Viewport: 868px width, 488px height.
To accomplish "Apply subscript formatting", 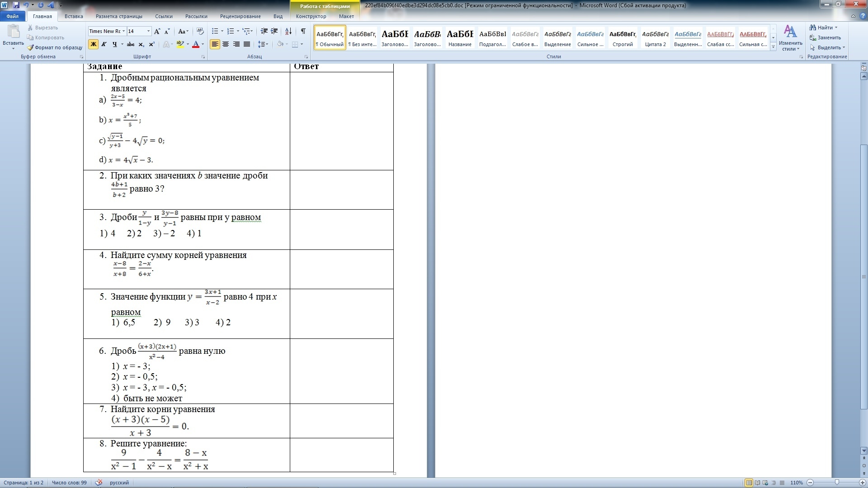I will 142,44.
